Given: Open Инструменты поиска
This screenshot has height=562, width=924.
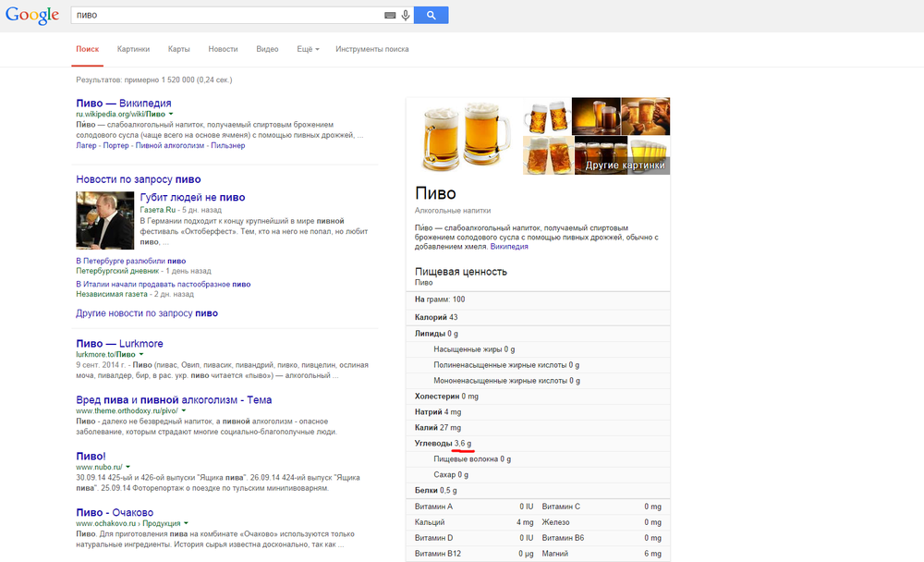Looking at the screenshot, I should tap(371, 49).
